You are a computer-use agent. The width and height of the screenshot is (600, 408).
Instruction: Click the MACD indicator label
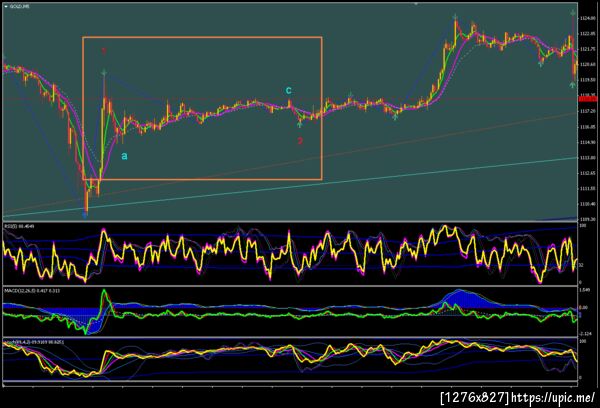[32, 291]
